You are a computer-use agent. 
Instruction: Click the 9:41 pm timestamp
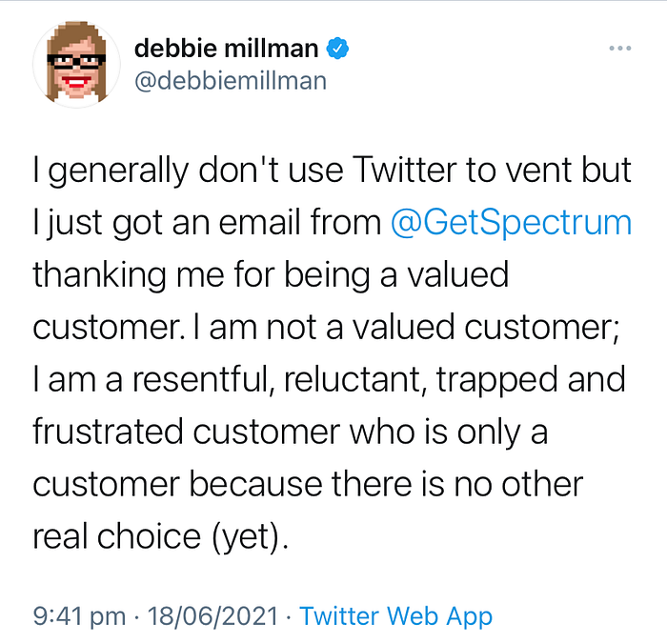79,616
